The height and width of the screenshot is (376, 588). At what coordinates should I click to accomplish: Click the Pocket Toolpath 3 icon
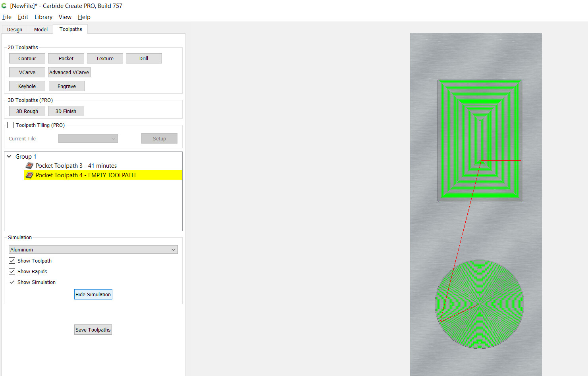pos(29,165)
